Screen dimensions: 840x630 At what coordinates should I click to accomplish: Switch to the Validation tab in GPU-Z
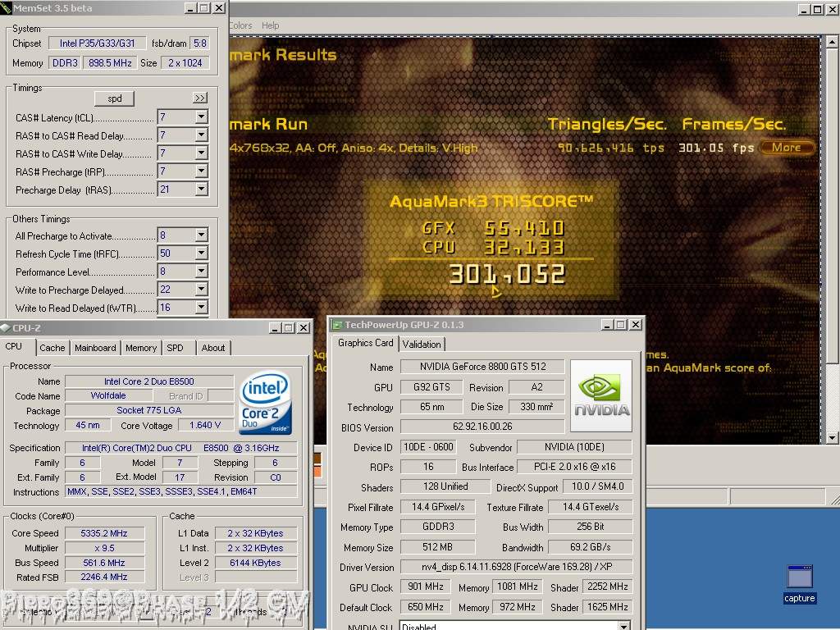(422, 345)
